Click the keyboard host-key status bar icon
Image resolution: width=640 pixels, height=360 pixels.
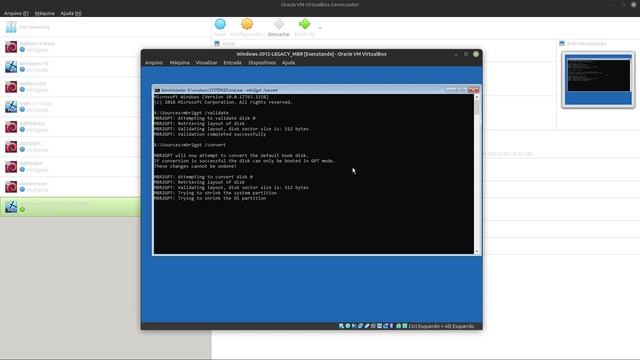point(404,326)
